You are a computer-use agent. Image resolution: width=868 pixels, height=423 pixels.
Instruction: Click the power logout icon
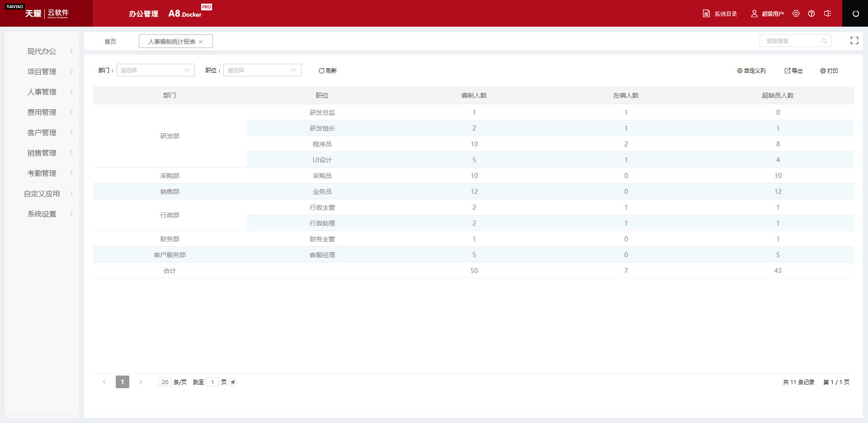tap(855, 14)
